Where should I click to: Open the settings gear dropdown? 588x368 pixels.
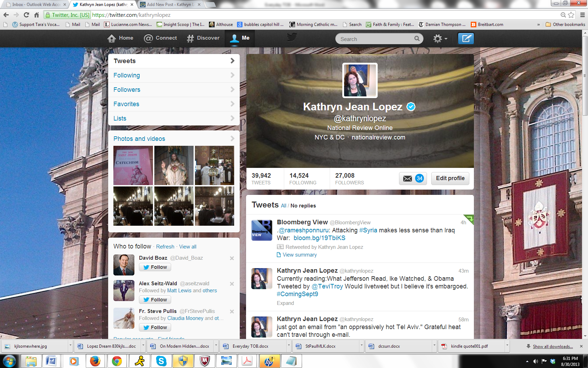pyautogui.click(x=440, y=39)
